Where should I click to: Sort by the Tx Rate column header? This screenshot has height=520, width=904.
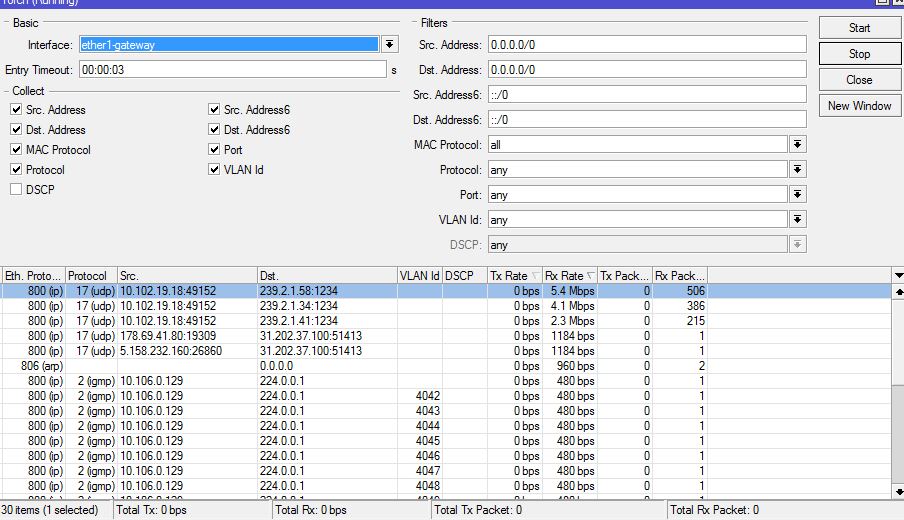pyautogui.click(x=512, y=275)
